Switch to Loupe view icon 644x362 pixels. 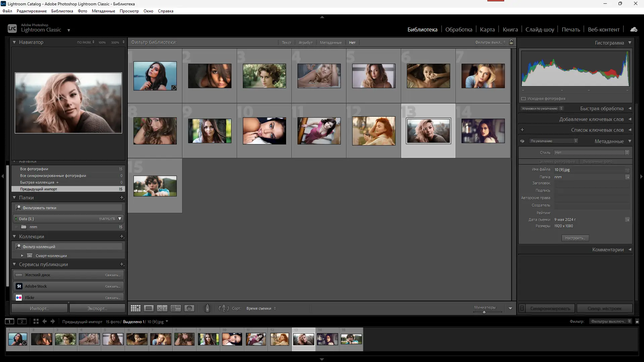pos(149,308)
